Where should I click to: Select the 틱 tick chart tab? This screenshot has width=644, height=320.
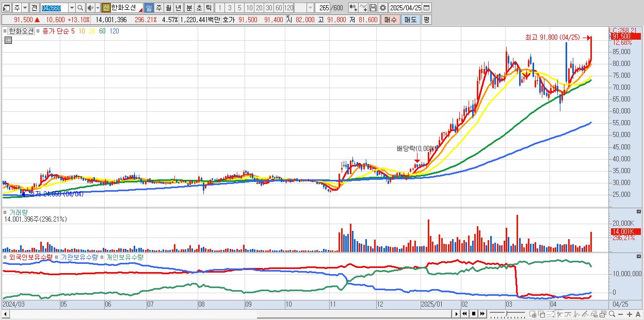pos(208,8)
